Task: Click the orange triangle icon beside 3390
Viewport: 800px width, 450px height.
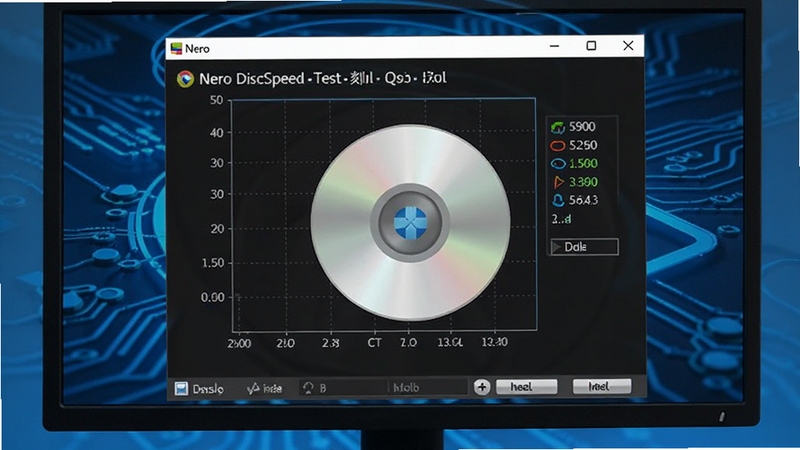Action: click(559, 182)
